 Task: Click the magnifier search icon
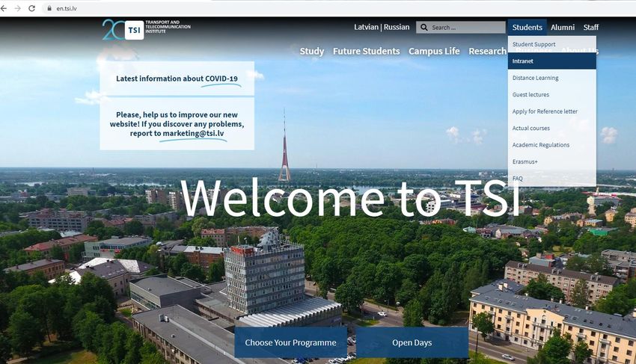[424, 27]
